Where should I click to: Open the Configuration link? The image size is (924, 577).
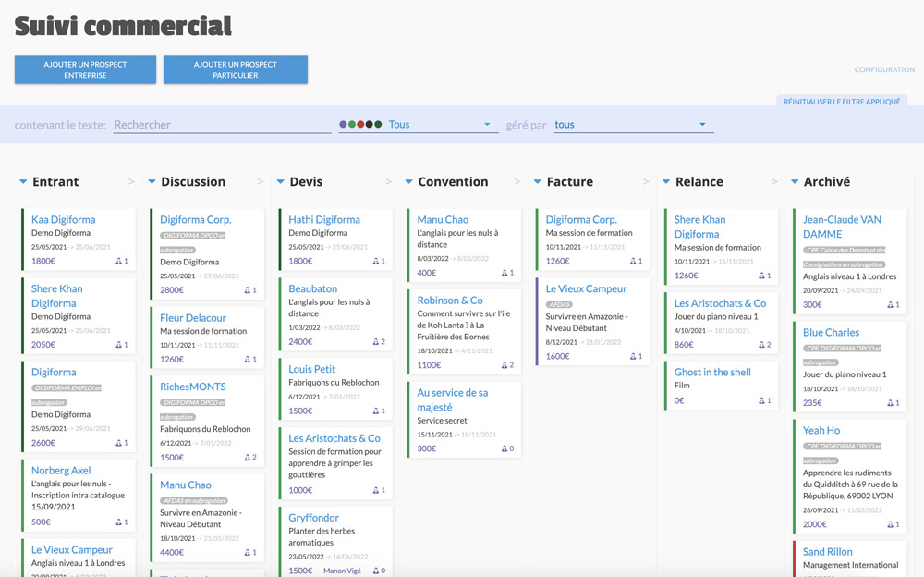(x=884, y=70)
